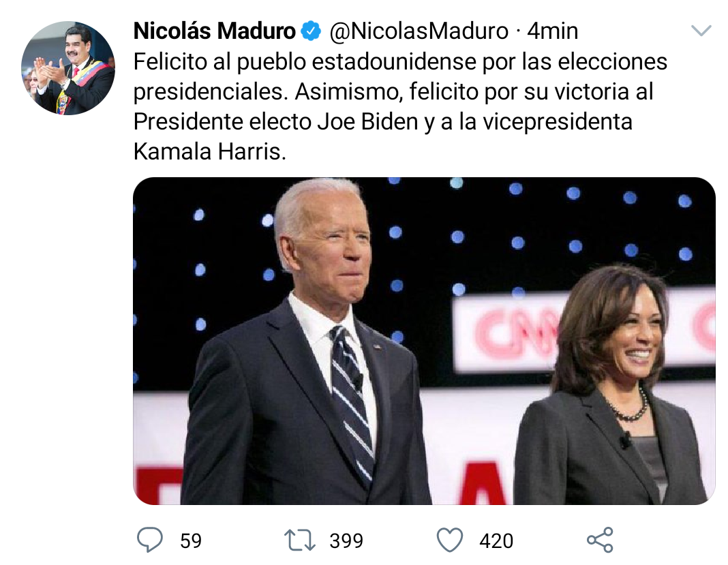
Task: View the 59 replies count
Action: coord(191,541)
